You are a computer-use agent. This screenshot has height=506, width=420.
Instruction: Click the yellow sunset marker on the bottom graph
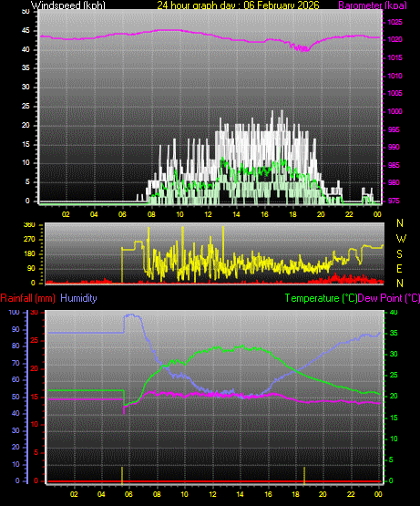pyautogui.click(x=304, y=475)
